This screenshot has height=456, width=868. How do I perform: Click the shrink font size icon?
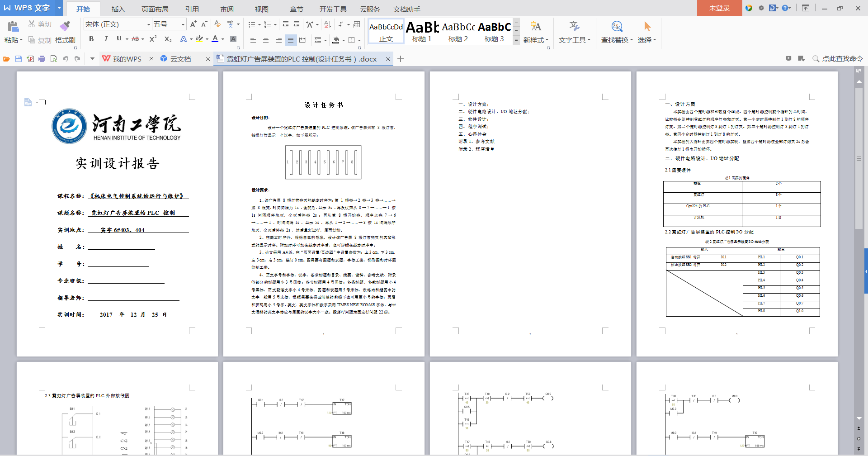tap(204, 24)
